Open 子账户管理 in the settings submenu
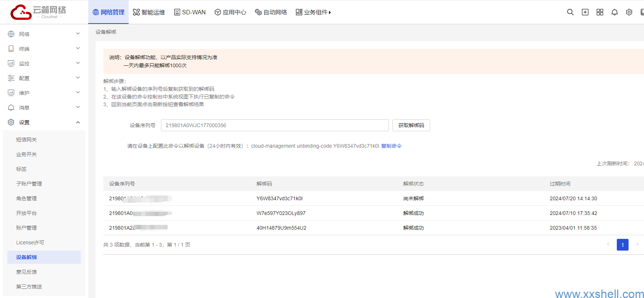 [x=29, y=184]
